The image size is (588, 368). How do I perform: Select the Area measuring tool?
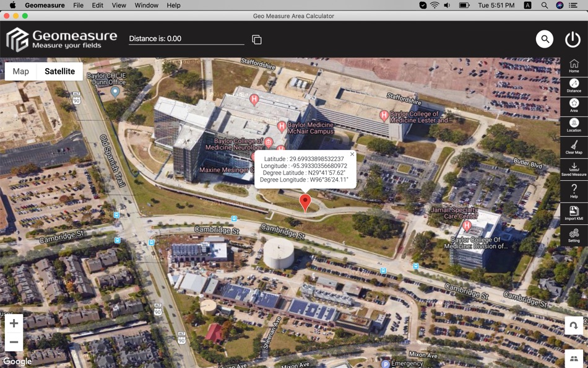[x=574, y=105]
